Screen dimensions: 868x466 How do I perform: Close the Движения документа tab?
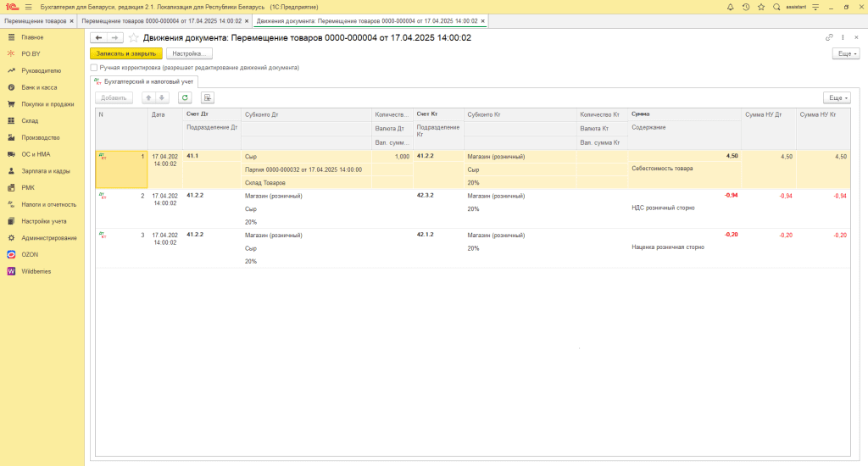point(482,21)
